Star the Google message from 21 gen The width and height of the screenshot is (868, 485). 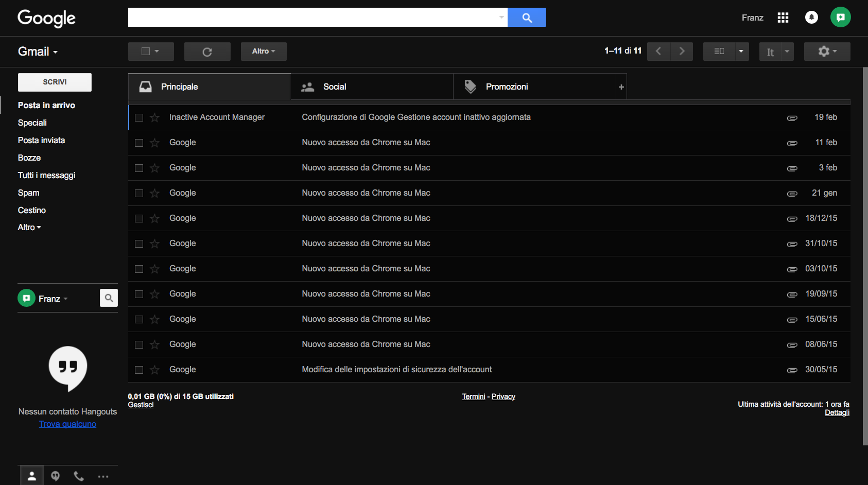click(154, 193)
